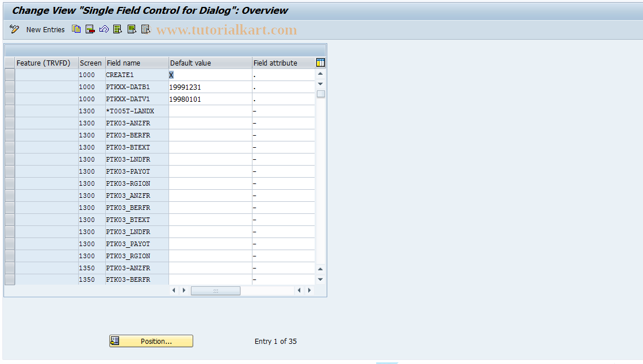Click the far-right horizontal scroll left arrow
Screen dimensions: 643x364
point(299,290)
